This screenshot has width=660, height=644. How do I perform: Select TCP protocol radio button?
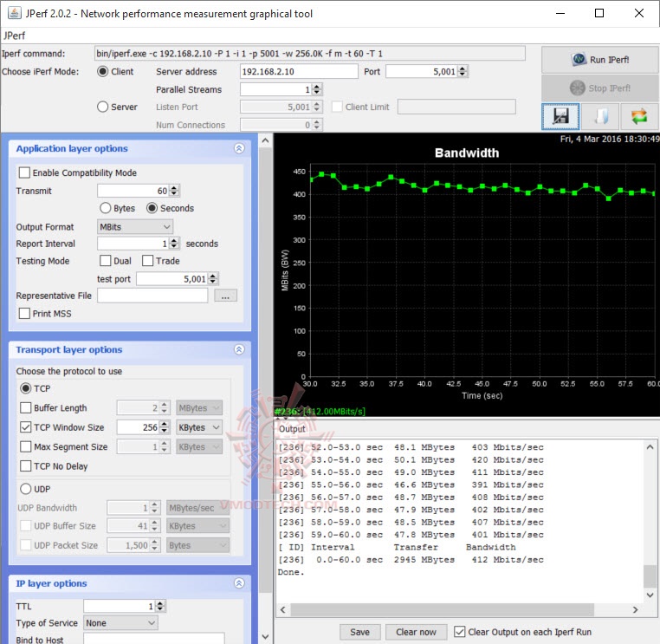[26, 388]
